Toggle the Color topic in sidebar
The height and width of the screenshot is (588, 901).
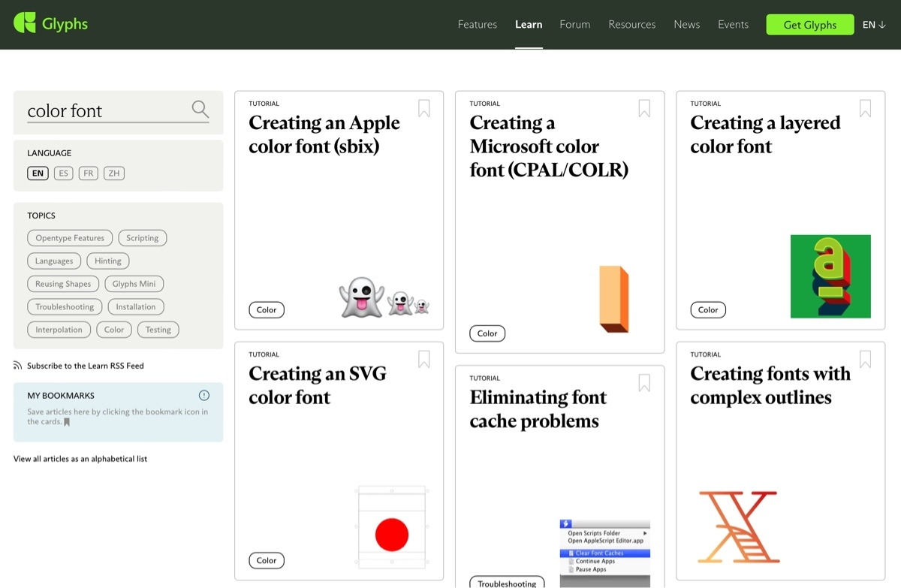pos(114,330)
